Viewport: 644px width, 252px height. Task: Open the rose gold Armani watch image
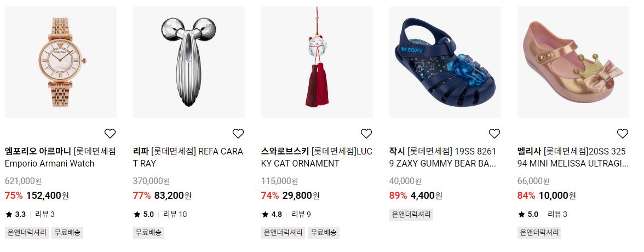click(x=61, y=62)
